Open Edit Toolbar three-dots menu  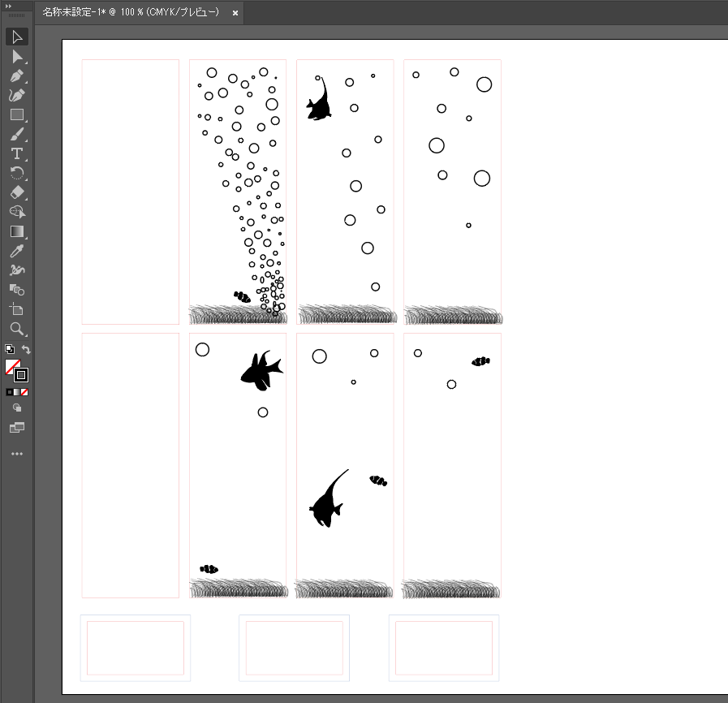click(17, 454)
